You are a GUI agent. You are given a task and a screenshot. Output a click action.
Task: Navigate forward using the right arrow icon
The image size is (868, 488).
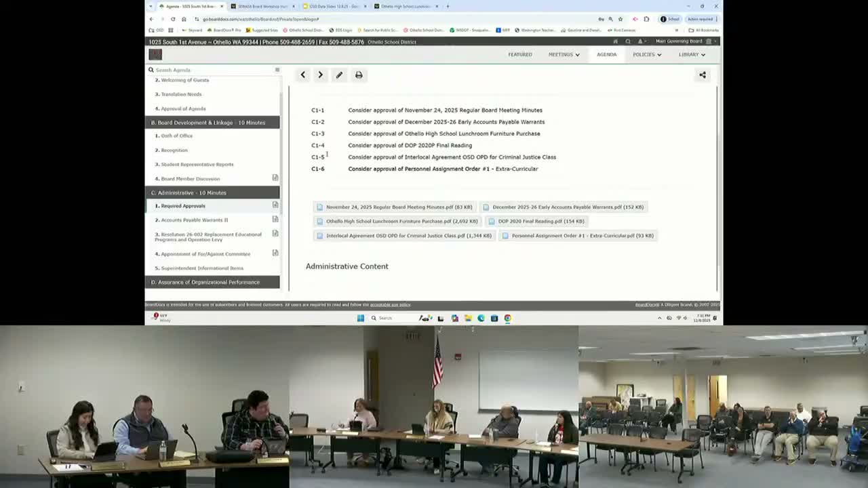point(320,75)
